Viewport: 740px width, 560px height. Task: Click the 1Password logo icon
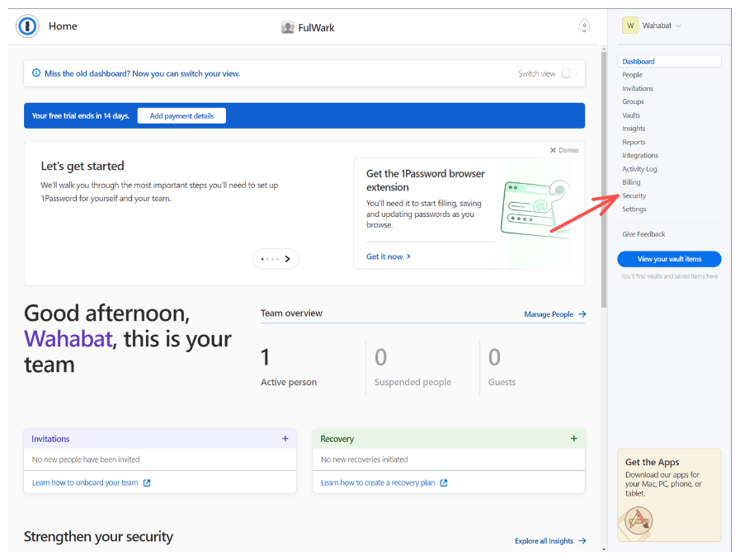[27, 26]
